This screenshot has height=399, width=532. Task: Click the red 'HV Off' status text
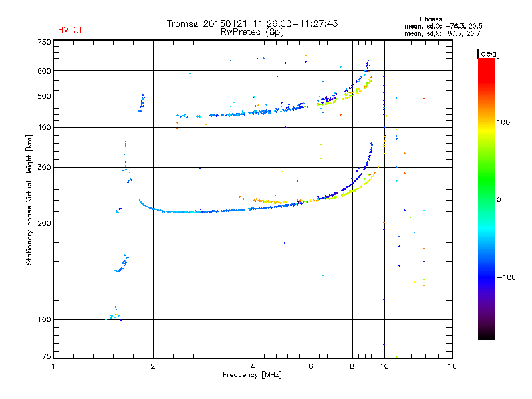[72, 30]
